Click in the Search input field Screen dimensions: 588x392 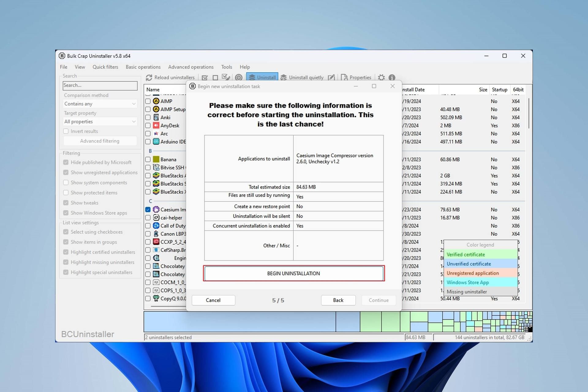click(x=100, y=85)
